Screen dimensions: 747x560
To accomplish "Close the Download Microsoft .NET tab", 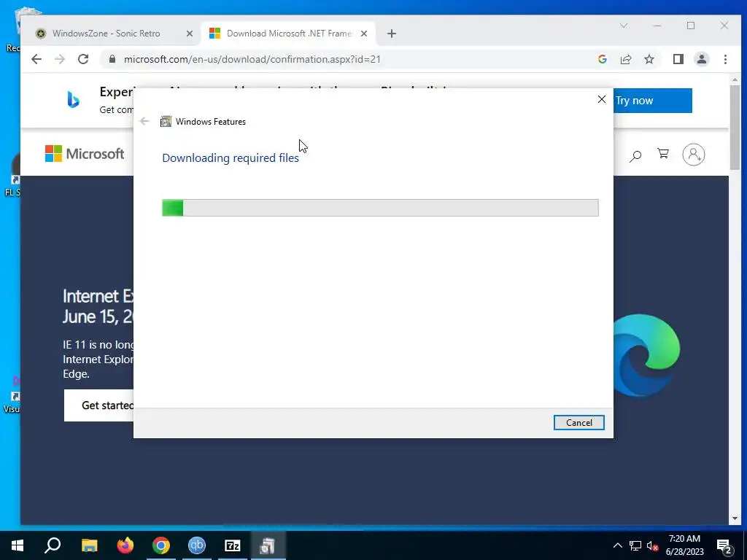I will (x=364, y=34).
